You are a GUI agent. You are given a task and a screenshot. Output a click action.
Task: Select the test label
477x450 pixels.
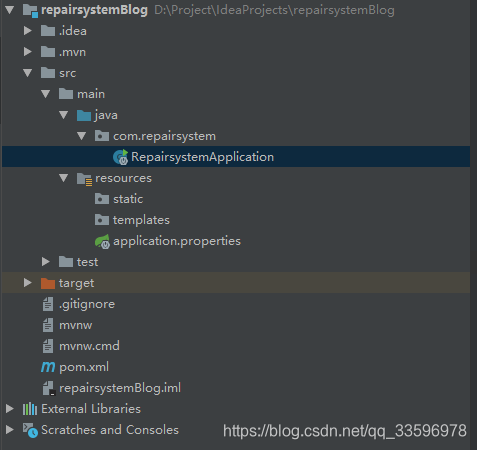(x=87, y=262)
